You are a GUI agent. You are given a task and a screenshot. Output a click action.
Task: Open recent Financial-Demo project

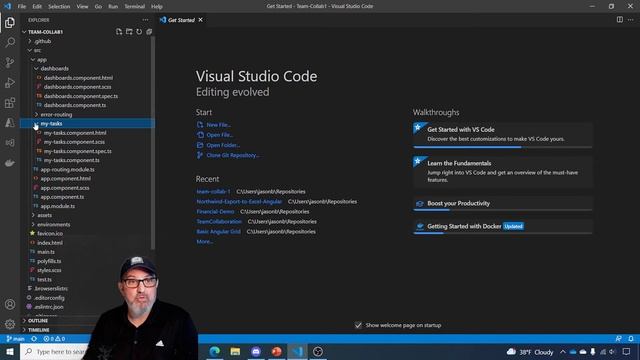[215, 211]
